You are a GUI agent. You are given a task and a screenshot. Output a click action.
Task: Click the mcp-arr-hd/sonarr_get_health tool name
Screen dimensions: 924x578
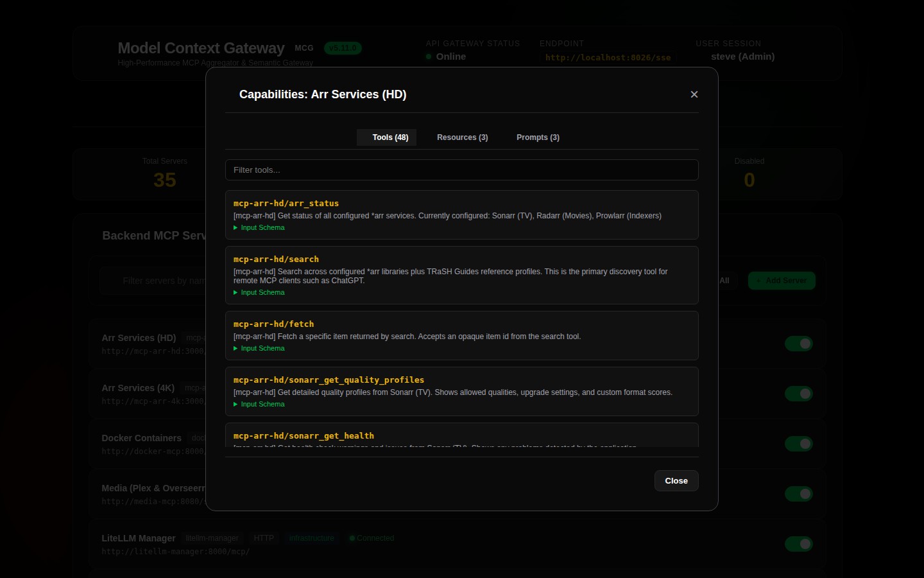point(304,436)
